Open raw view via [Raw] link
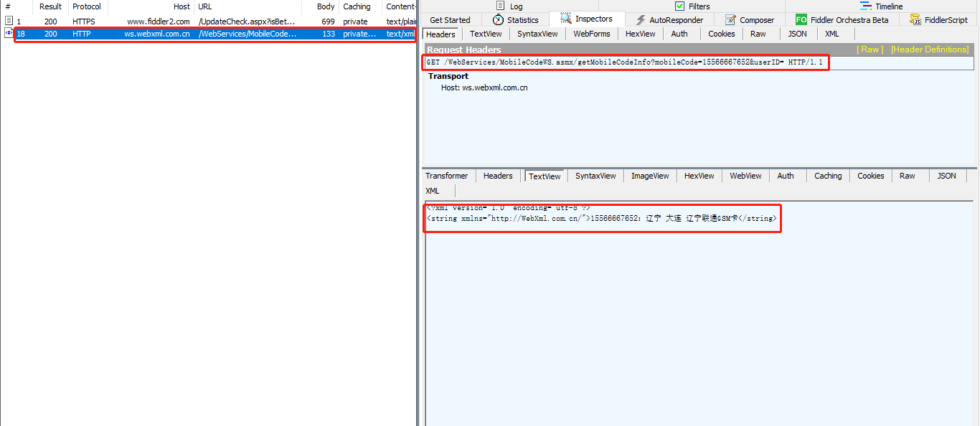The width and height of the screenshot is (980, 426). coord(870,49)
